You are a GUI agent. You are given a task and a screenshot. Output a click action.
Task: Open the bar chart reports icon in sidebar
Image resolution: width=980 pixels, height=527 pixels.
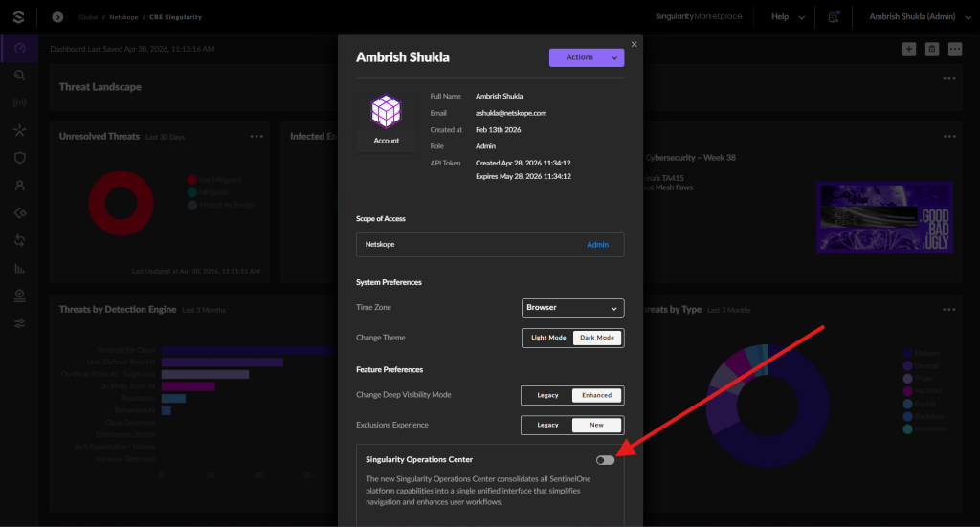tap(19, 269)
